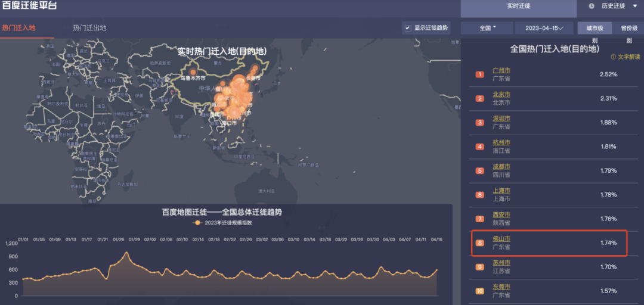Click the 900 y-axis label
Image resolution: width=644 pixels, height=305 pixels.
(x=14, y=256)
